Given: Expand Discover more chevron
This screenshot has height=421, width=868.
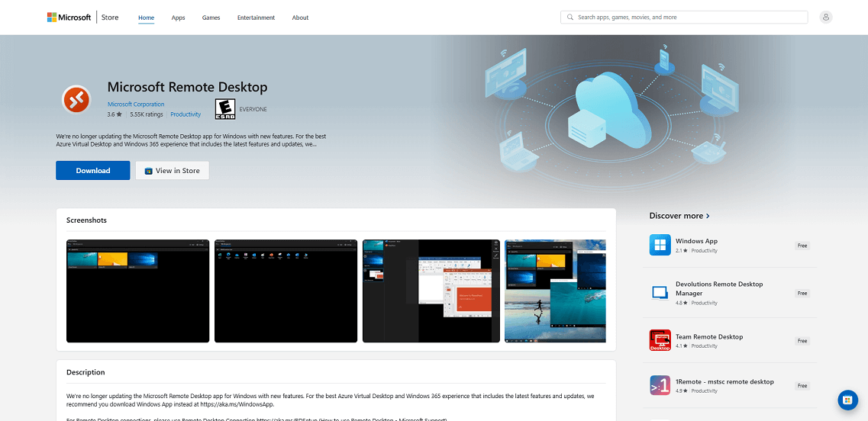Looking at the screenshot, I should coord(708,216).
